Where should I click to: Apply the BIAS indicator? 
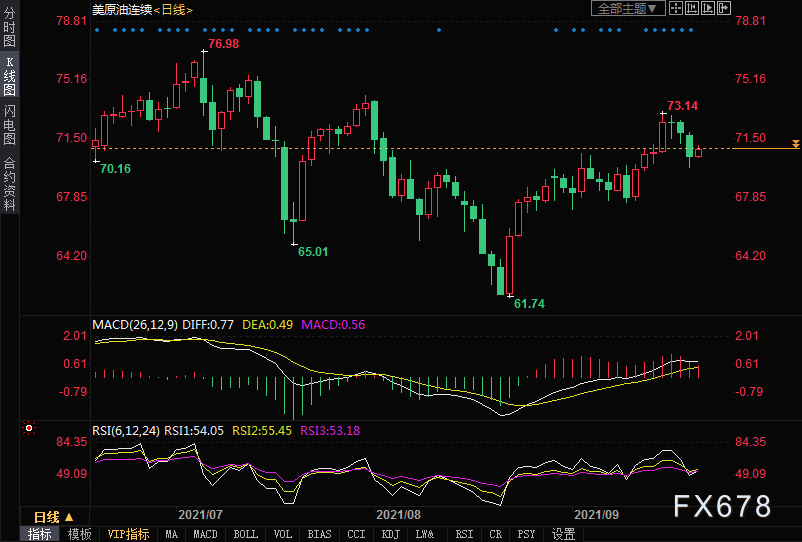click(x=320, y=534)
